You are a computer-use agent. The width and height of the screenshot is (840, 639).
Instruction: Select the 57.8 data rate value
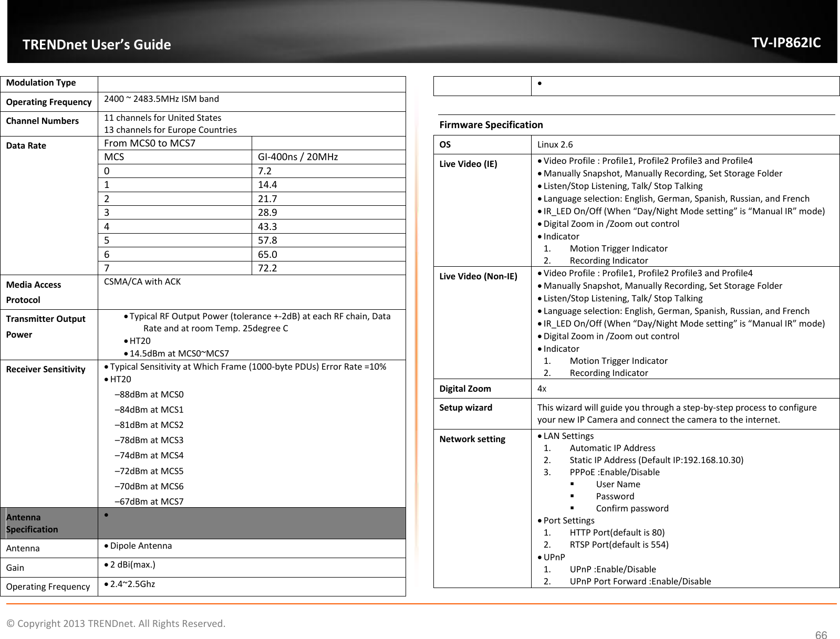(267, 240)
